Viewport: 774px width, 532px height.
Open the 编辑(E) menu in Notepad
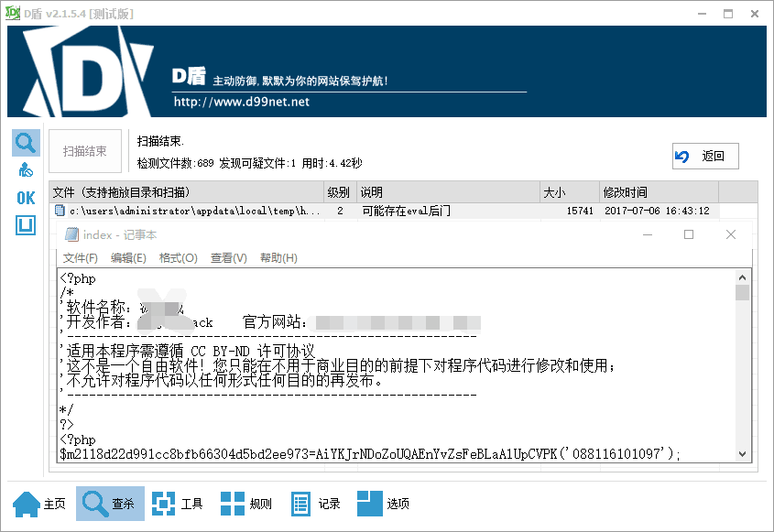[128, 258]
